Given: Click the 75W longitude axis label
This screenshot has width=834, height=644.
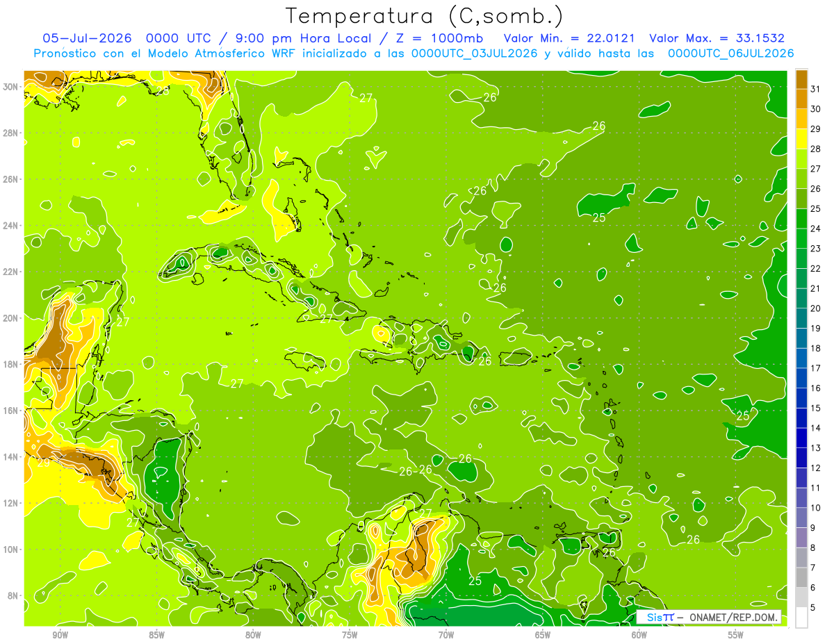Looking at the screenshot, I should [x=350, y=635].
